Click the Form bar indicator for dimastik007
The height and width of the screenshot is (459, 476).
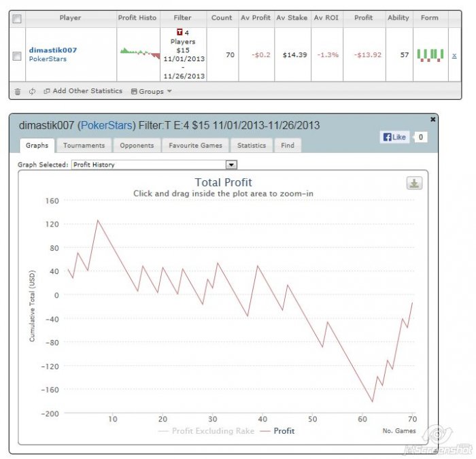point(430,55)
